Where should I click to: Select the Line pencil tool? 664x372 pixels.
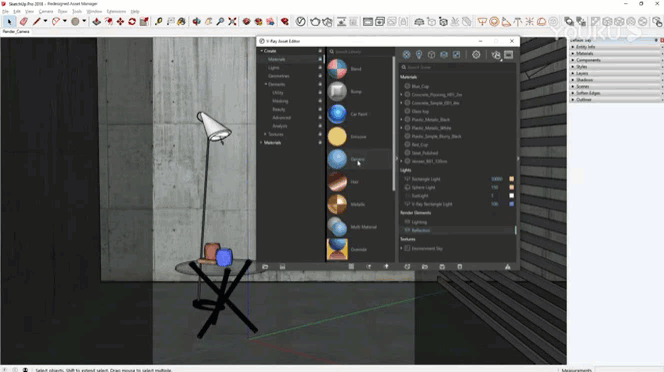[36, 21]
